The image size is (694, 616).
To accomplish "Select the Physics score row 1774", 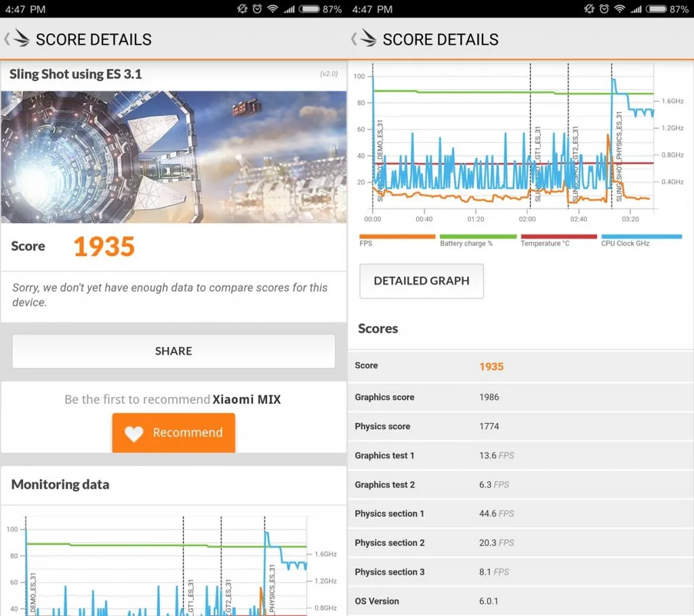I will point(521,426).
